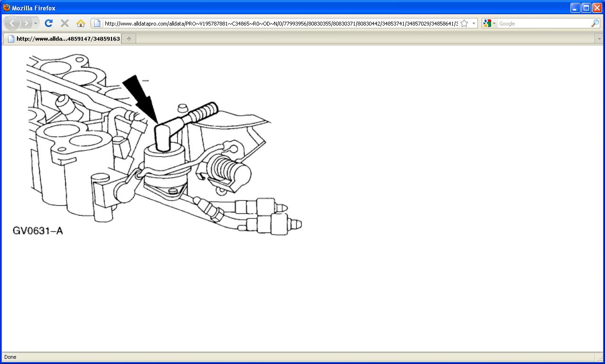The width and height of the screenshot is (605, 364).
Task: Open the recent pages history dropdown arrow
Action: (35, 23)
